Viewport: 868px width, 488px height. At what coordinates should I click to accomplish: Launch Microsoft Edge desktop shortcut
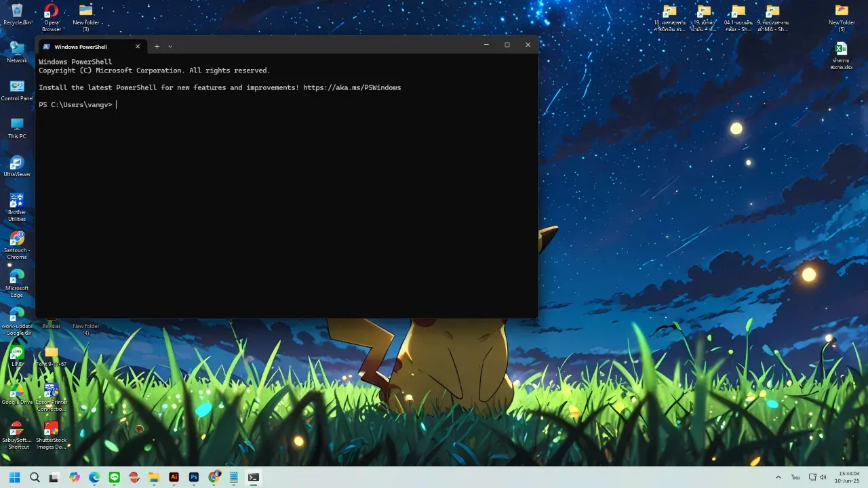pos(17,283)
